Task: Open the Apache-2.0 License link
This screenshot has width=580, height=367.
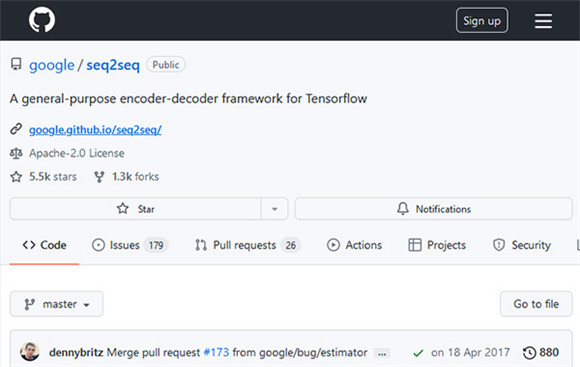Action: pos(77,153)
